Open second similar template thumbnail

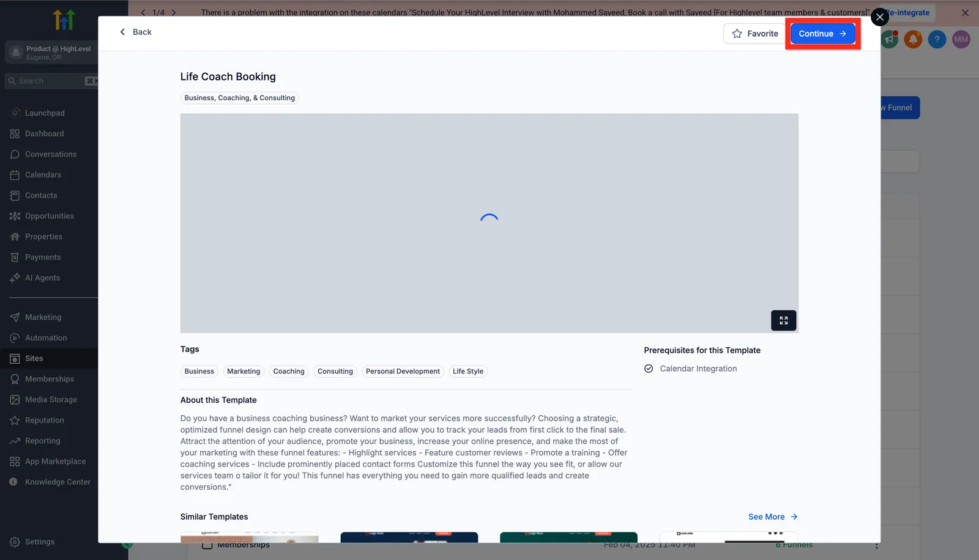pos(409,537)
